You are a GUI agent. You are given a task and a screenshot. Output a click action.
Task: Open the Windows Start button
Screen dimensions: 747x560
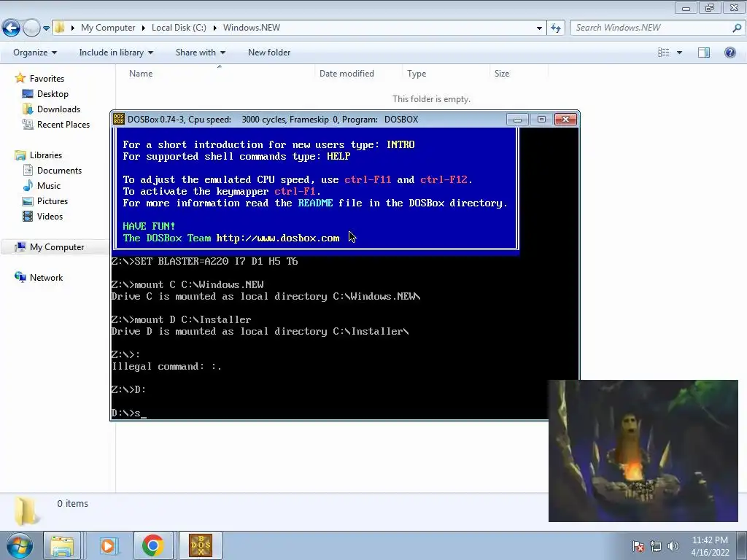click(x=19, y=545)
